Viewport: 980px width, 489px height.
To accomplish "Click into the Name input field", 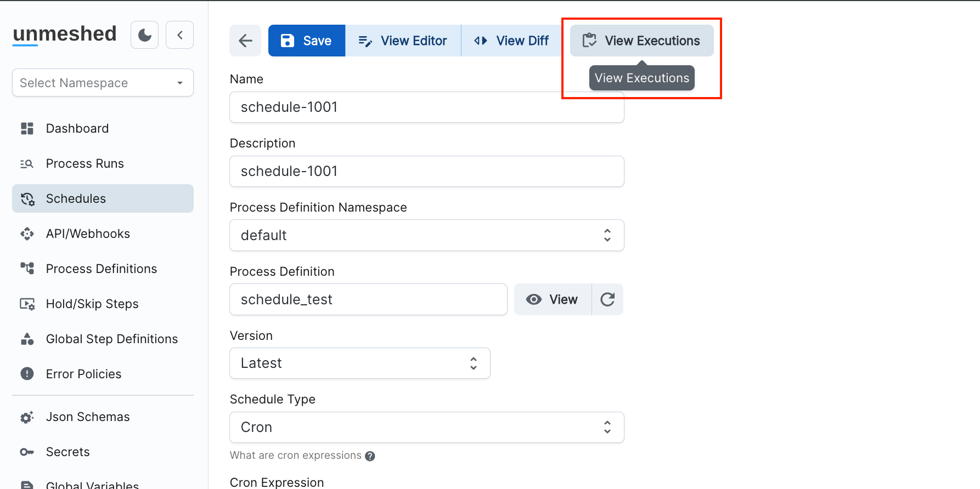I will click(x=426, y=107).
